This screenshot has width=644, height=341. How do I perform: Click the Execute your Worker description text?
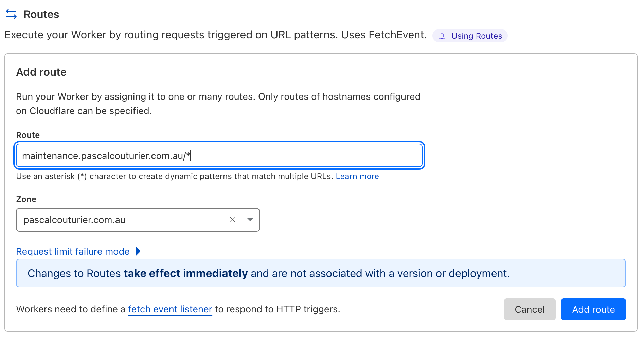click(x=215, y=35)
